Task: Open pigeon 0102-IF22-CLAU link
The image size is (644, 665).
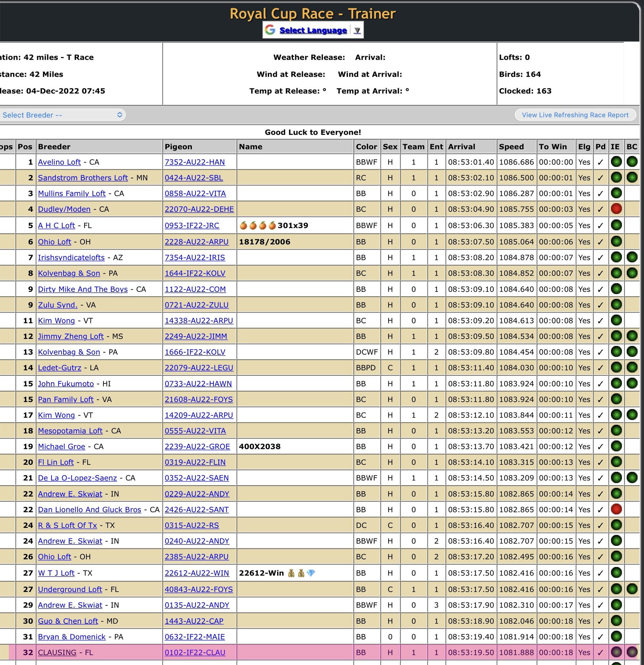Action: click(195, 652)
